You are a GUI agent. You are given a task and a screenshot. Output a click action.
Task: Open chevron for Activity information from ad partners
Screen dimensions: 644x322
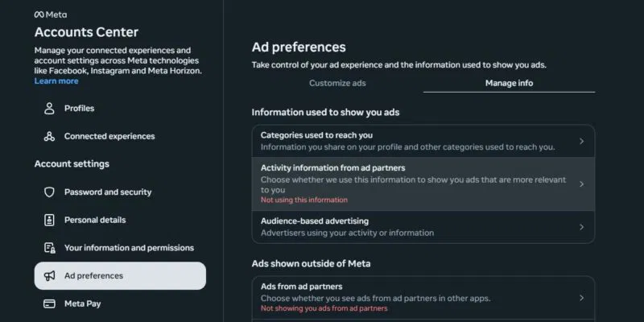[581, 184]
